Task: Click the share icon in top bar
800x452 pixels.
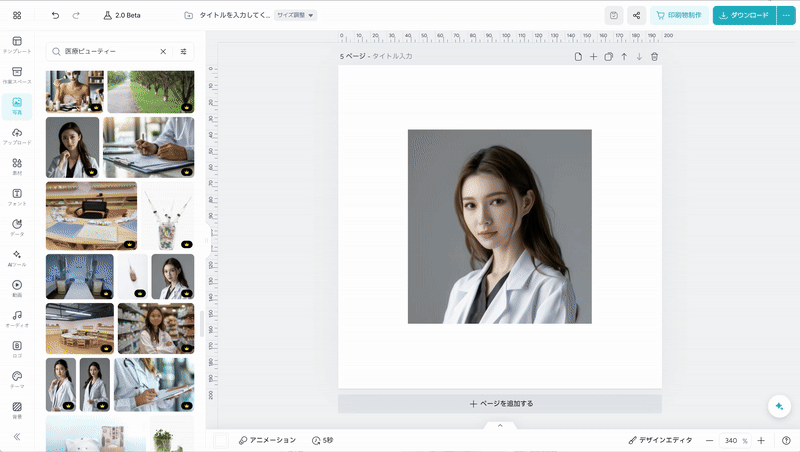Action: (637, 16)
